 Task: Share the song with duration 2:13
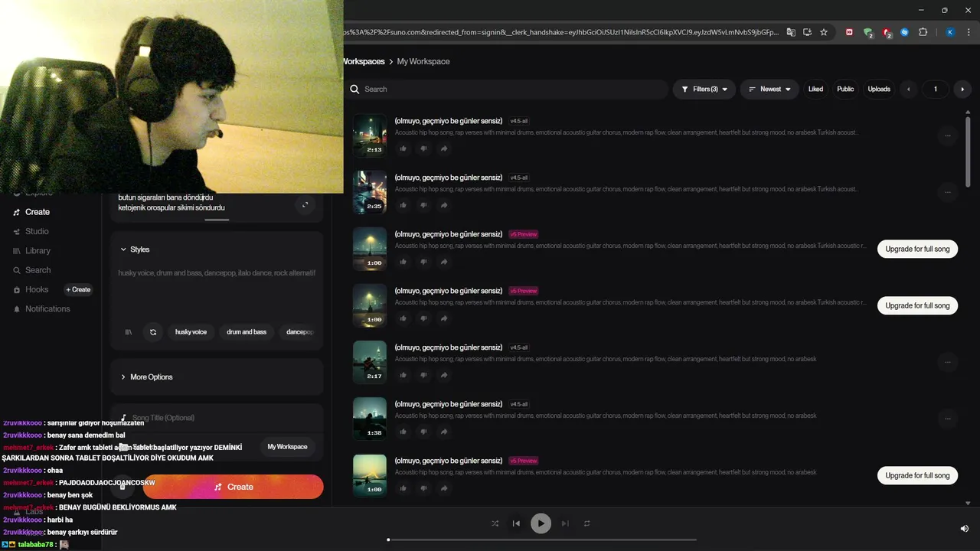pos(444,148)
